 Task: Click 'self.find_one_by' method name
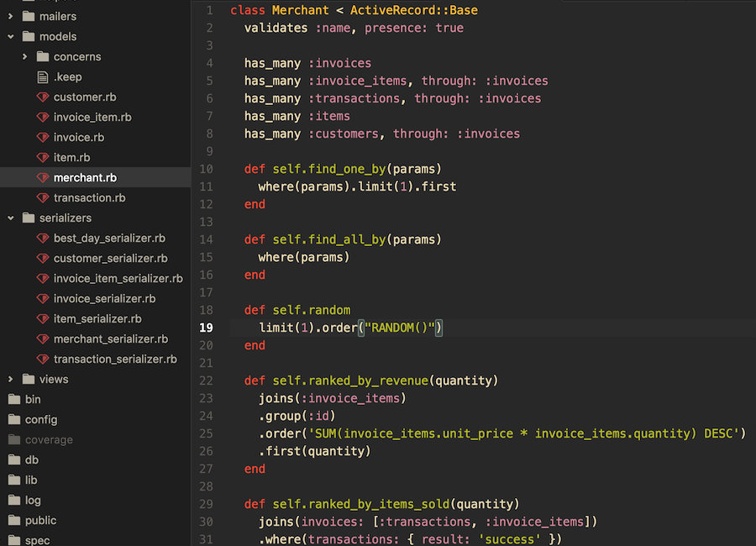pyautogui.click(x=329, y=170)
